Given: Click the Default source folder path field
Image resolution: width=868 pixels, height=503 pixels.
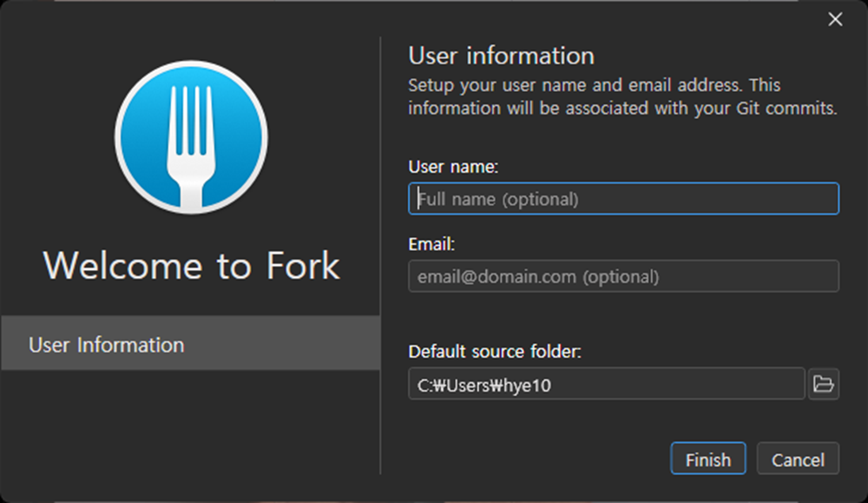Looking at the screenshot, I should coord(606,384).
